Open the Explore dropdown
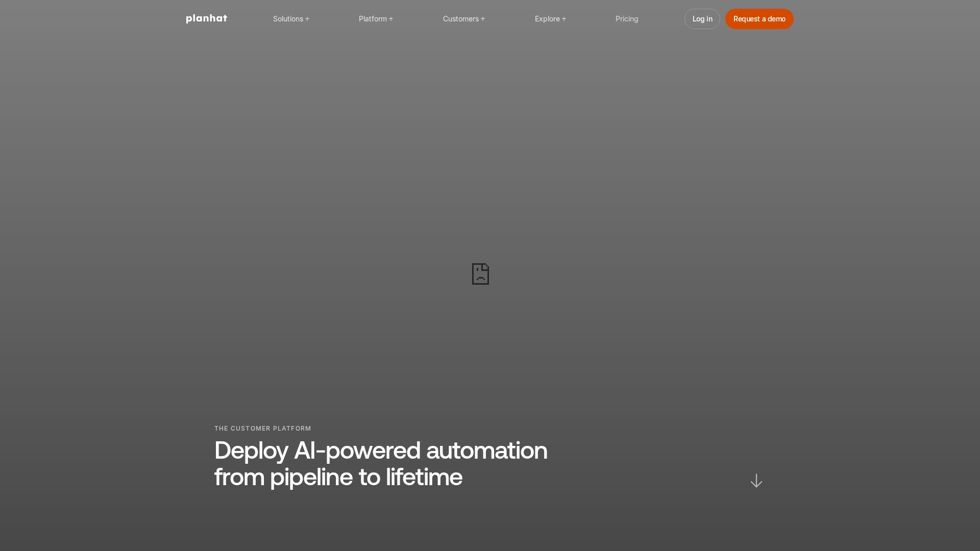 [x=547, y=19]
